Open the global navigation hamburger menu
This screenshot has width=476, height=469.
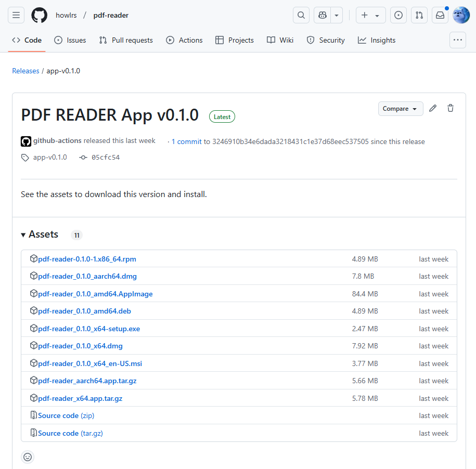tap(16, 15)
